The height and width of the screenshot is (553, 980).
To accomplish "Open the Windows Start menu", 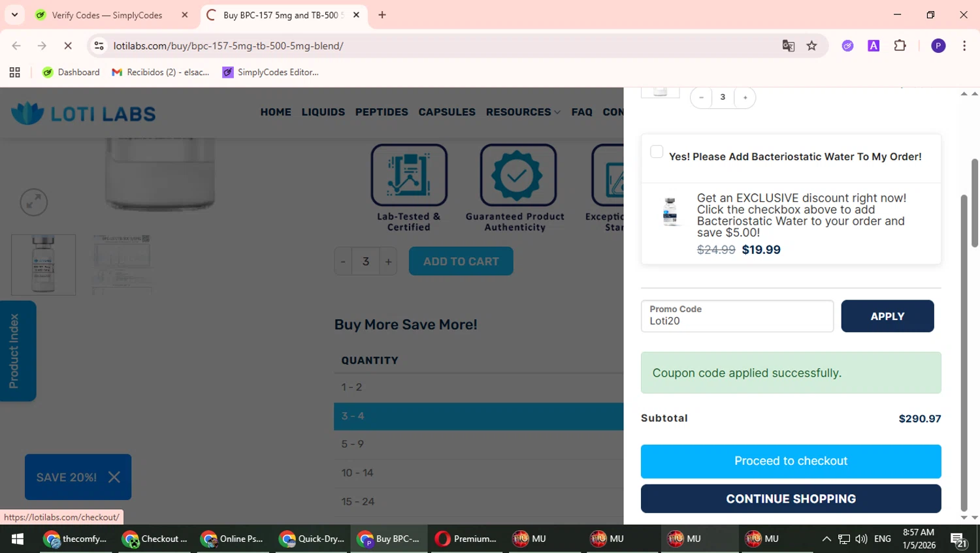I will [x=18, y=539].
